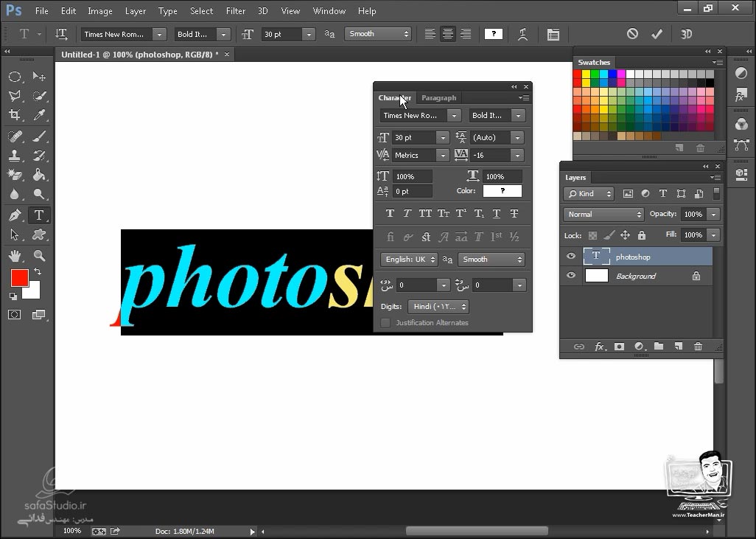Enable Justification Alternates checkbox

click(385, 323)
